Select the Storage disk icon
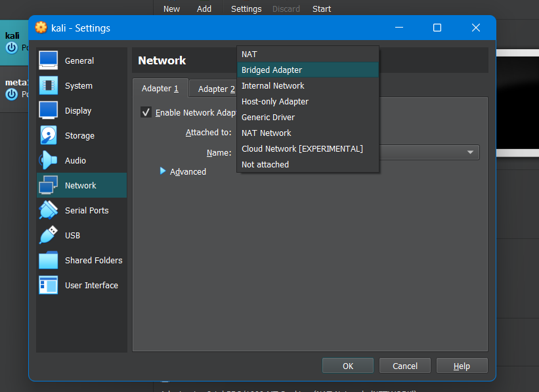The image size is (539, 392). [48, 135]
